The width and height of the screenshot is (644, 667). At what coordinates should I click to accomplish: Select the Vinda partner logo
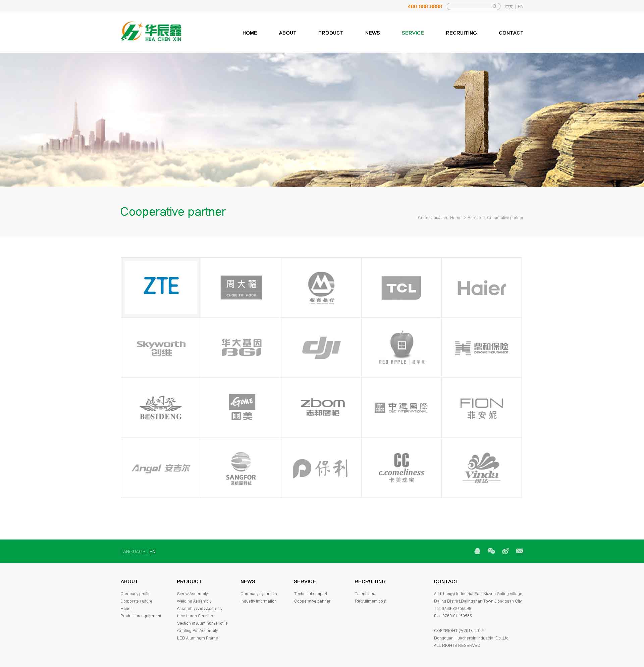[x=482, y=468]
